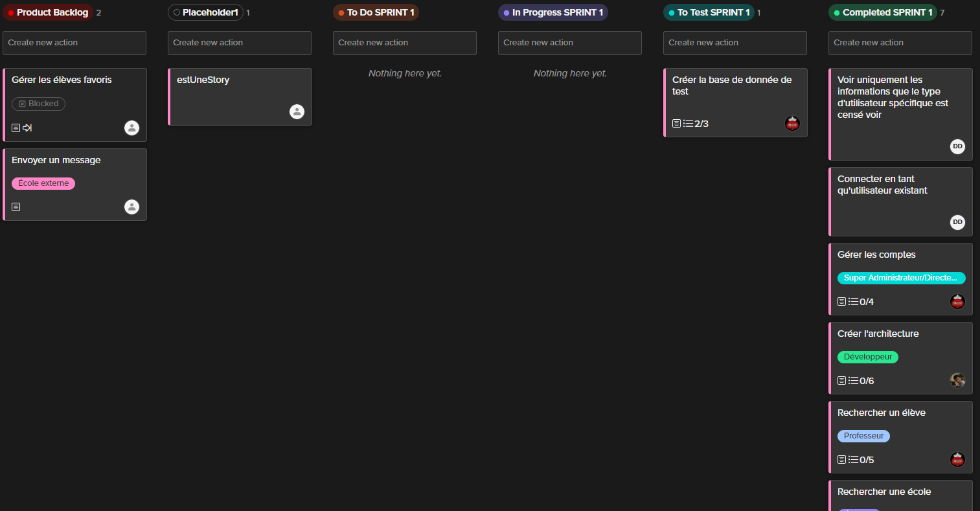The image size is (980, 511).
Task: Click the checklist icon on Créer l'architecture
Action: (854, 381)
